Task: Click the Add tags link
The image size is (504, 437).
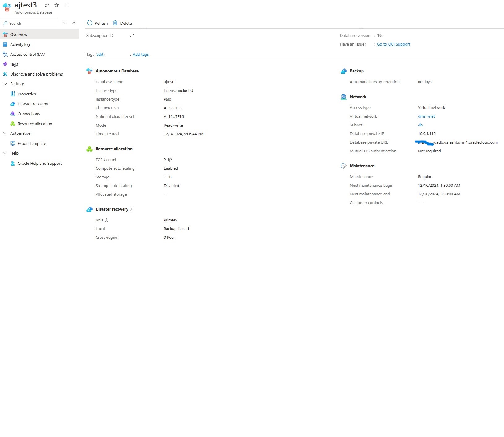Action: click(x=141, y=55)
